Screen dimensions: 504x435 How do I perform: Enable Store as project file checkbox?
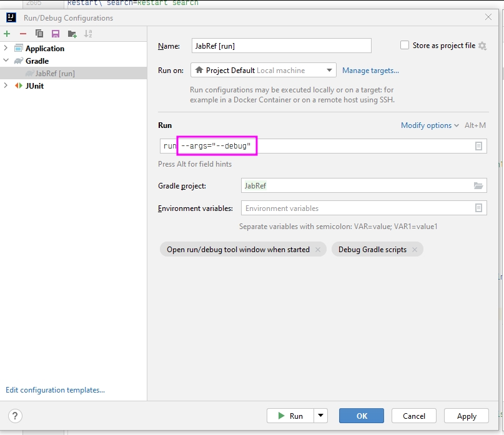click(x=405, y=46)
